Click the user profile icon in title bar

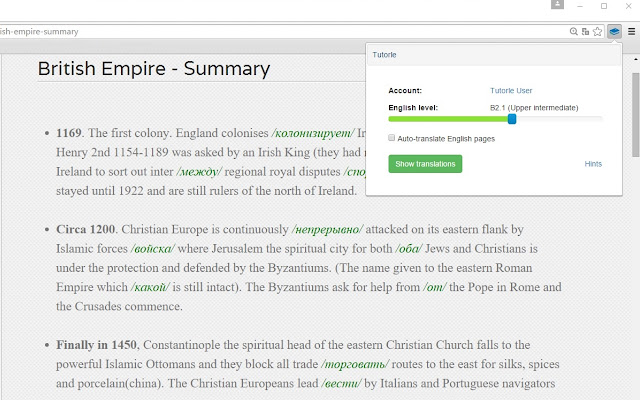[x=557, y=4]
